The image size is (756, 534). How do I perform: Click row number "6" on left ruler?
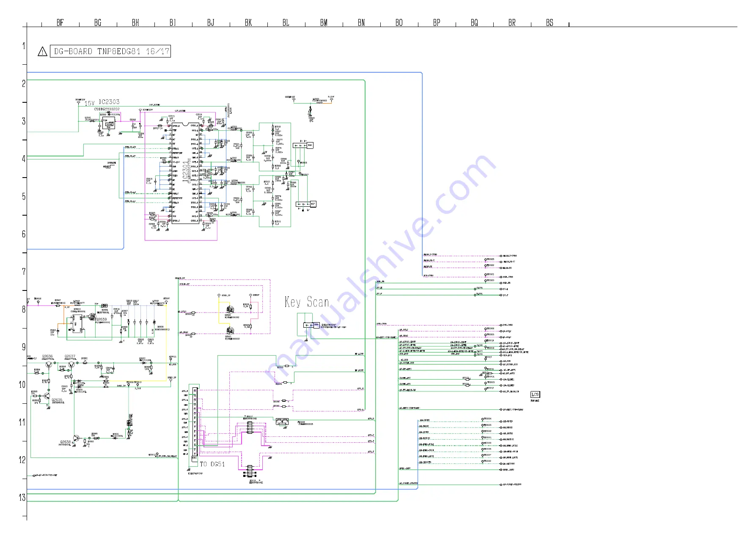coord(24,234)
